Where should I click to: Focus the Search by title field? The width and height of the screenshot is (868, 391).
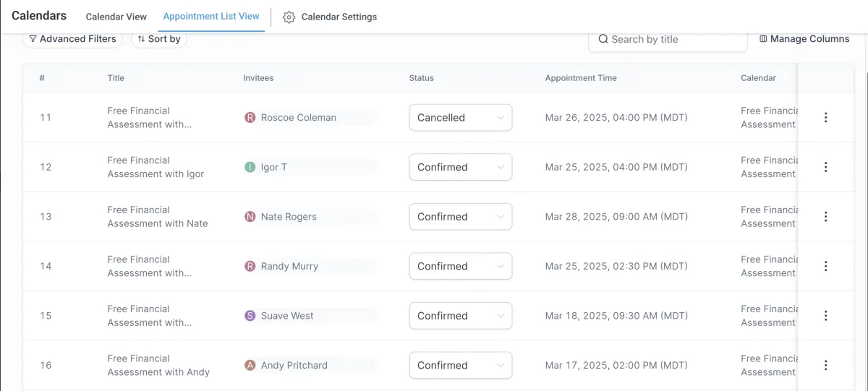pos(673,40)
